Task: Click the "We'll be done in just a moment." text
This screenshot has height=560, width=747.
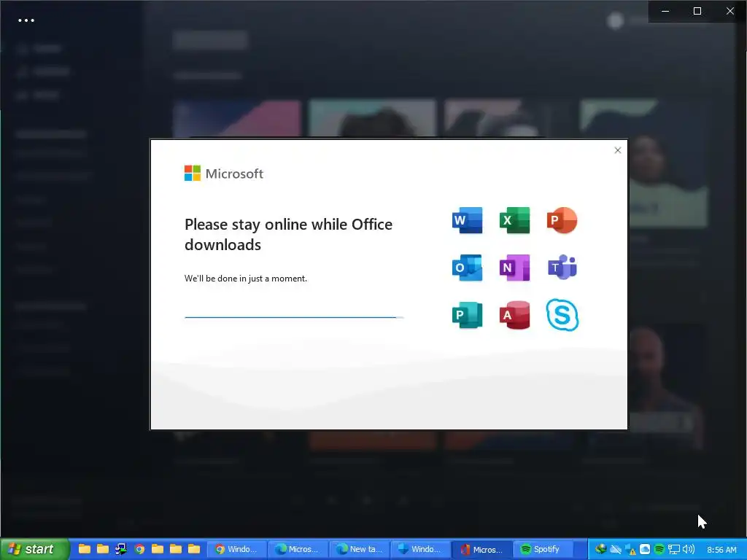Action: click(x=246, y=279)
